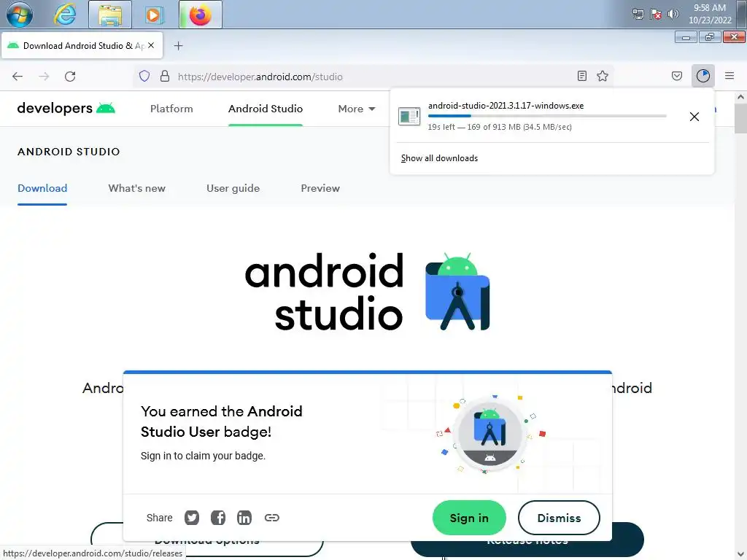The width and height of the screenshot is (747, 560).
Task: Toggle the downloads panel button
Action: [703, 76]
